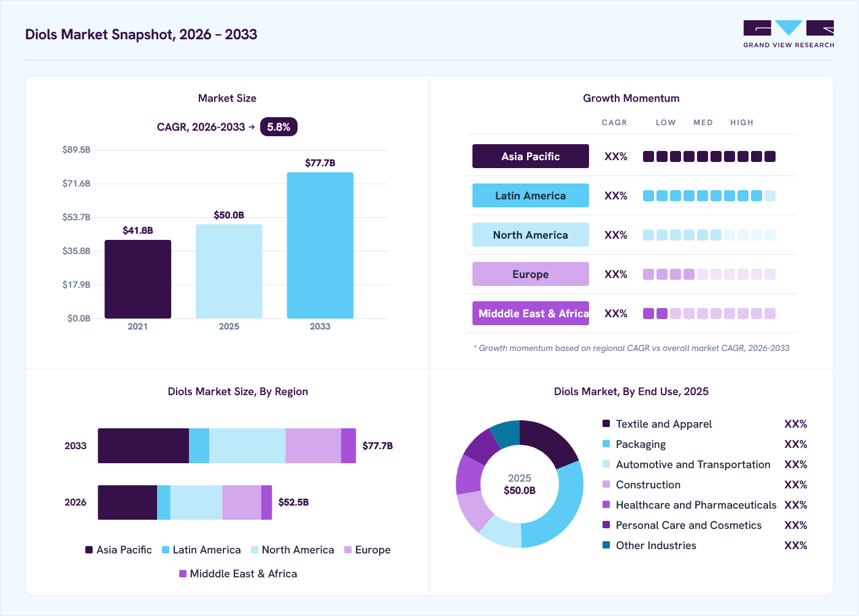This screenshot has width=859, height=616.
Task: Click the Diols Market Size, By Region heading
Action: click(238, 391)
